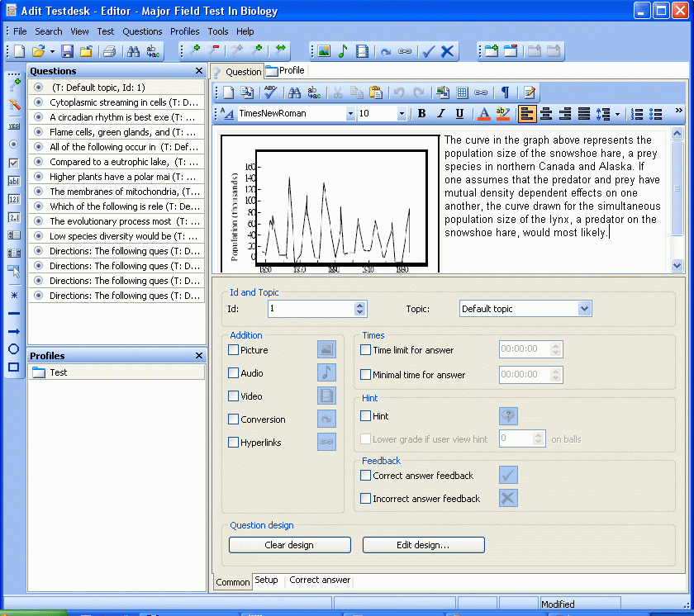The image size is (694, 616).
Task: Close the Profiles panel
Action: point(199,356)
